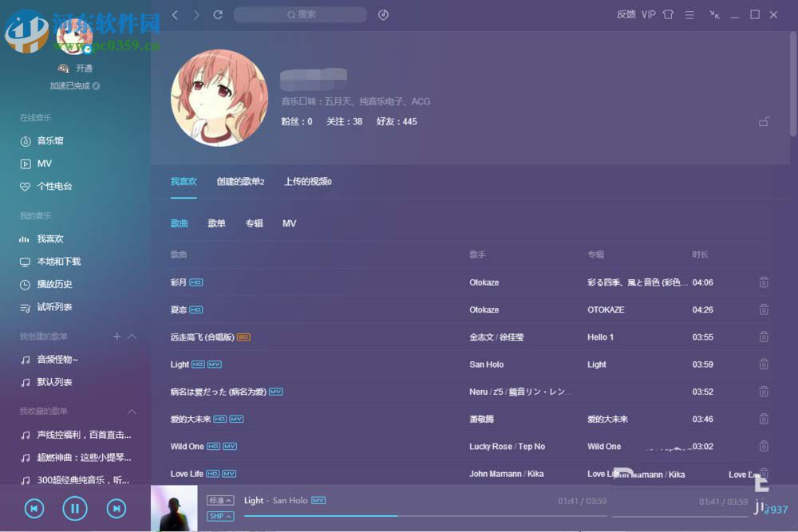Open the SHP audio quality selector

(219, 516)
